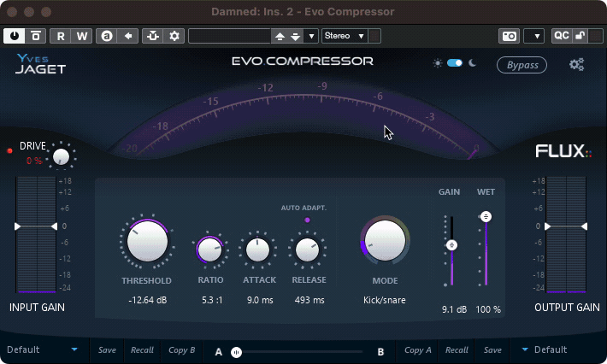The image size is (607, 364).
Task: Open the plugin settings gears icon
Action: [x=576, y=65]
